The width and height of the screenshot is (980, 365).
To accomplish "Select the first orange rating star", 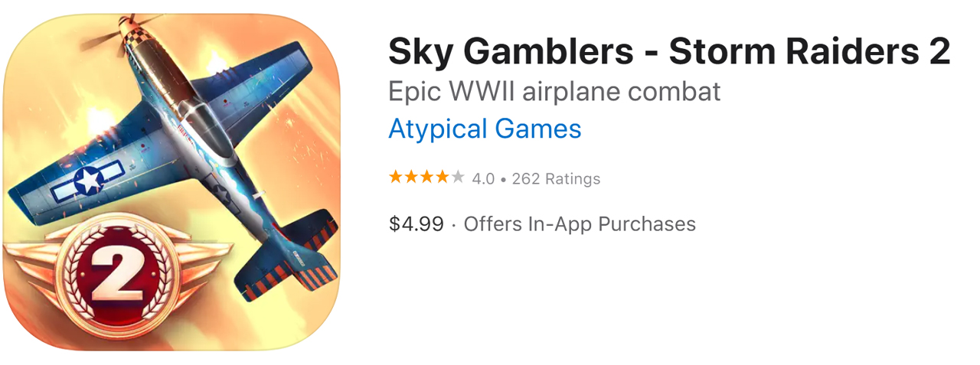I will [x=396, y=178].
